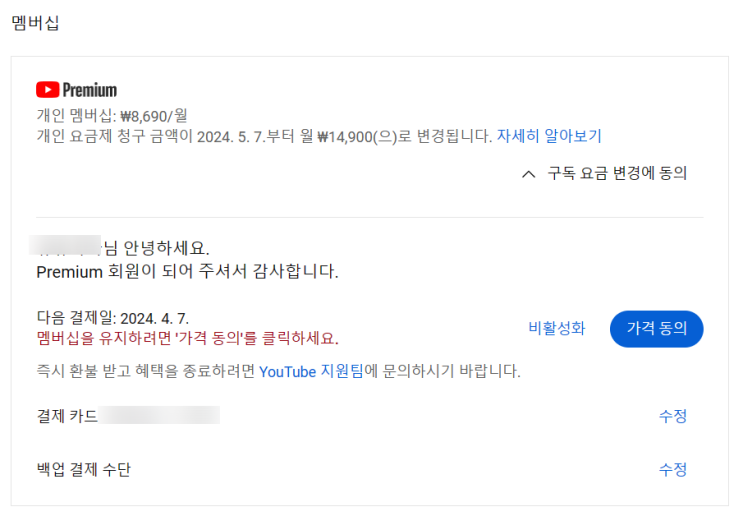Edit backup payment via 수정 beside 백업 결제 수단

(672, 469)
